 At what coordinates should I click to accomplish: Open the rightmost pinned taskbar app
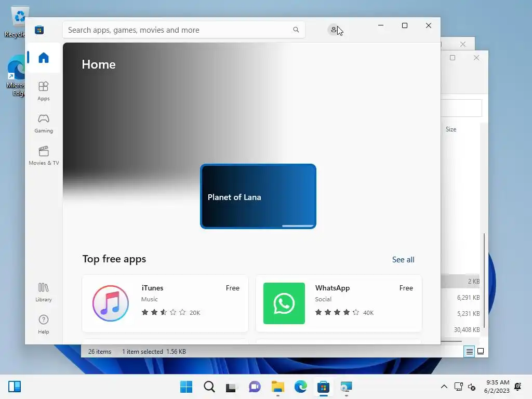(x=346, y=387)
